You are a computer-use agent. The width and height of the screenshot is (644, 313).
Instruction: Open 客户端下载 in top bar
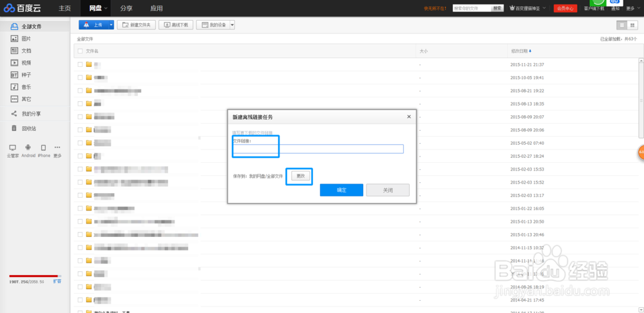(594, 8)
